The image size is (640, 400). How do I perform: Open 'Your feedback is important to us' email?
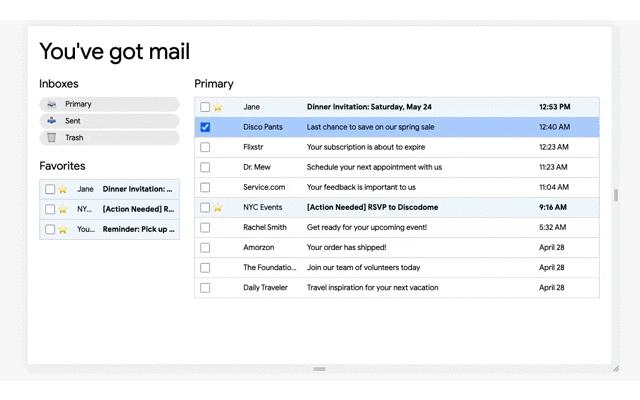click(361, 187)
